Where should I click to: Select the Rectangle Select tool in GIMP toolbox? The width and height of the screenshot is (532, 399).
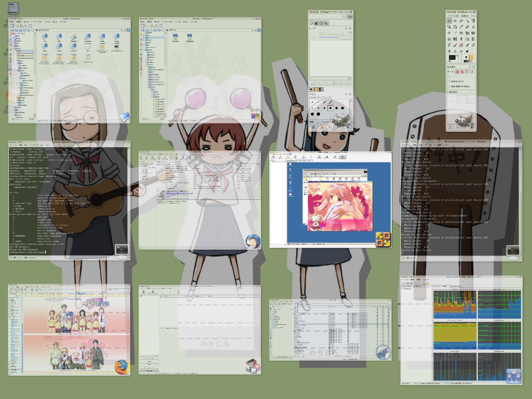(x=449, y=21)
